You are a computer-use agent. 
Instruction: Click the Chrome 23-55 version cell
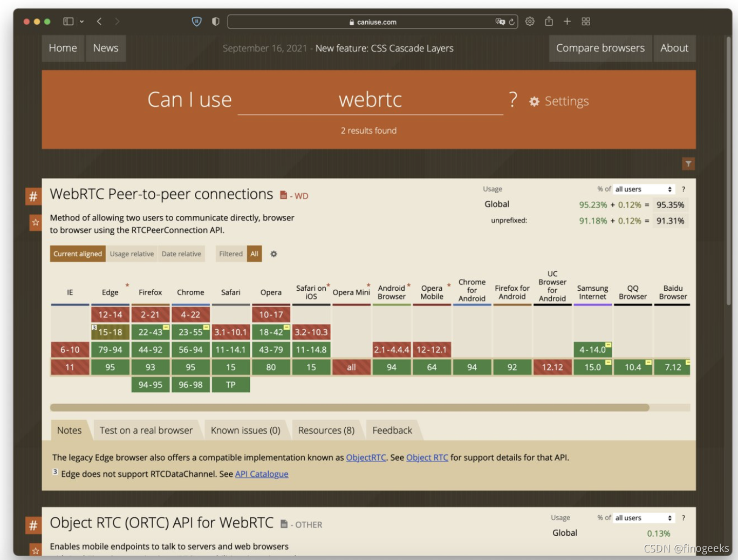[190, 332]
